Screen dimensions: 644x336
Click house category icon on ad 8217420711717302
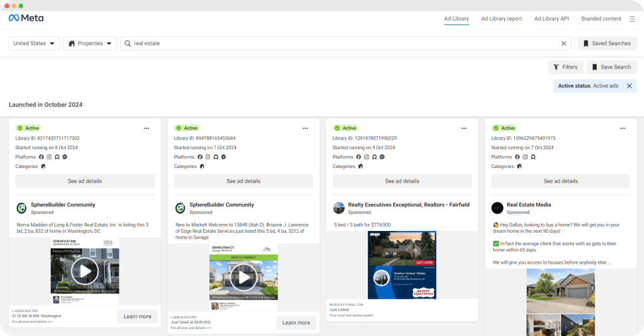tap(43, 166)
